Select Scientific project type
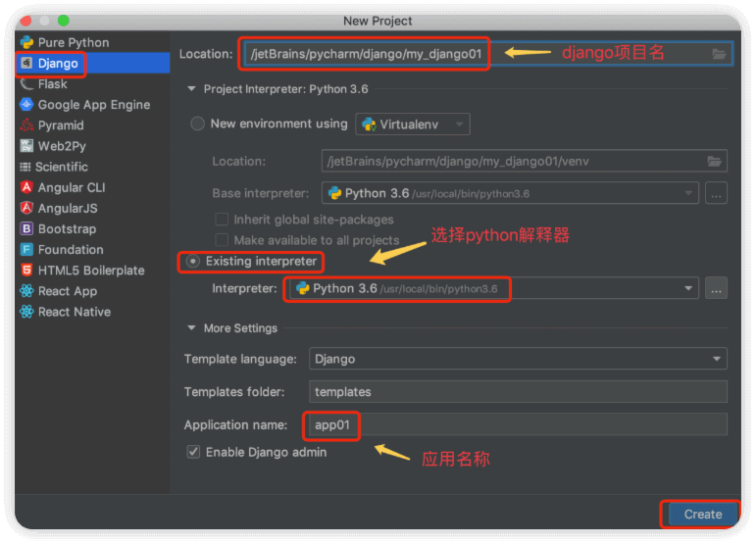Image resolution: width=756 pixels, height=544 pixels. pos(92,167)
